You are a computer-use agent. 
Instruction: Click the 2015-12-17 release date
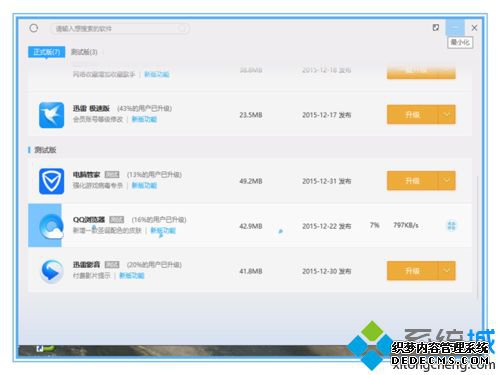click(x=326, y=115)
